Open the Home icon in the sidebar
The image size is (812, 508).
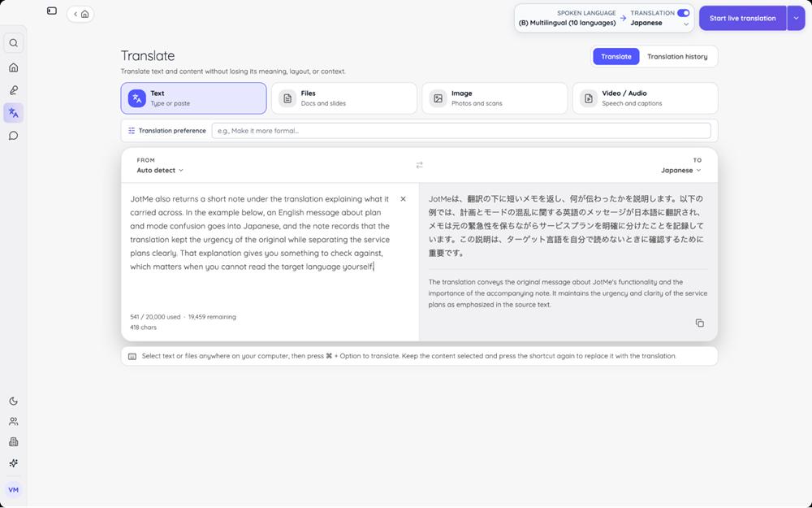[x=14, y=67]
